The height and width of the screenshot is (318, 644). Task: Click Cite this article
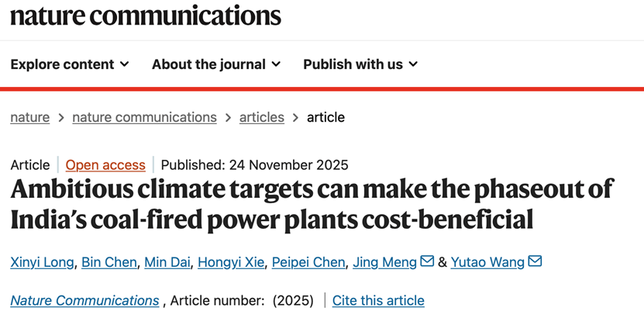point(378,300)
